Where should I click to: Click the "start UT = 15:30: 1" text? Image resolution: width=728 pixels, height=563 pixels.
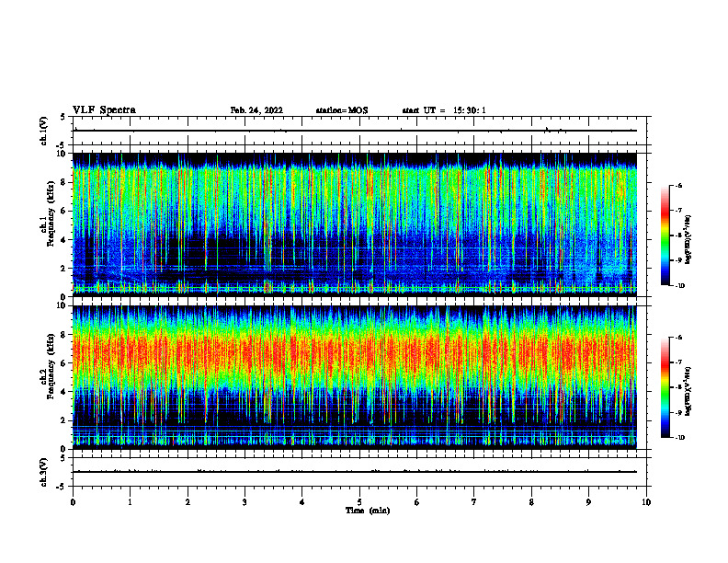click(444, 110)
